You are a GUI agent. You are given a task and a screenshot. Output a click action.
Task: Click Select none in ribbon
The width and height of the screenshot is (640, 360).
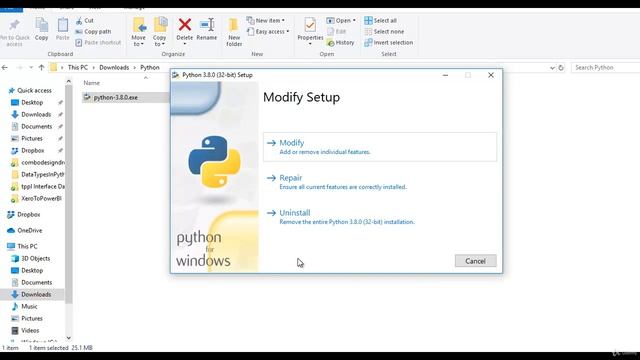coord(384,31)
